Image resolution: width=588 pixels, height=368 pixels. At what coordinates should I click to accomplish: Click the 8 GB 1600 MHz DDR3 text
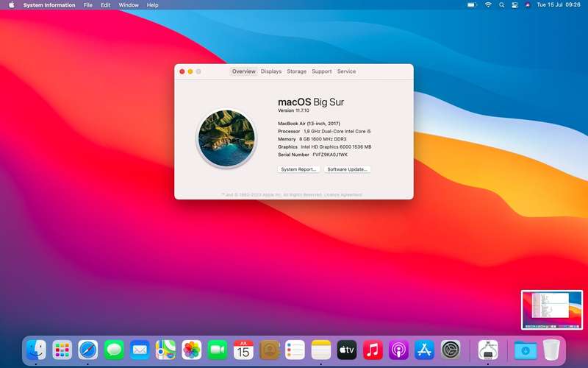click(323, 139)
